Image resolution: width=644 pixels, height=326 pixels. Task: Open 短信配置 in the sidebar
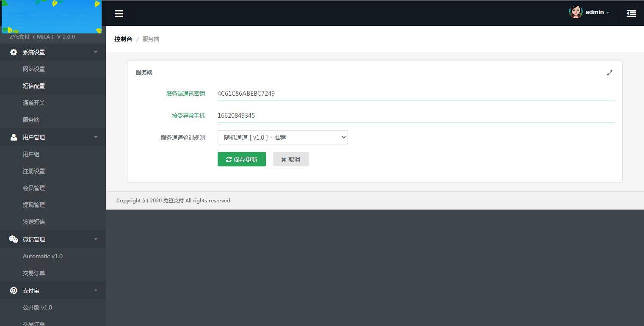coord(34,86)
